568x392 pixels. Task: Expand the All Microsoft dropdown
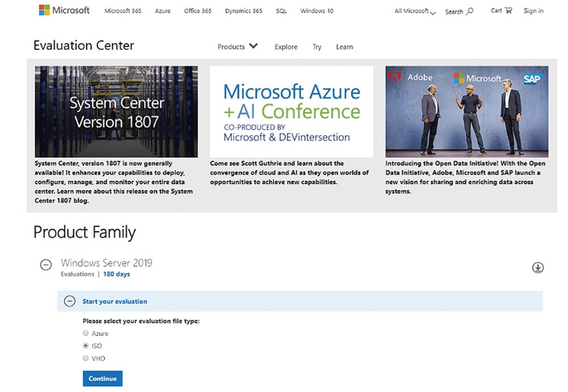coord(415,11)
